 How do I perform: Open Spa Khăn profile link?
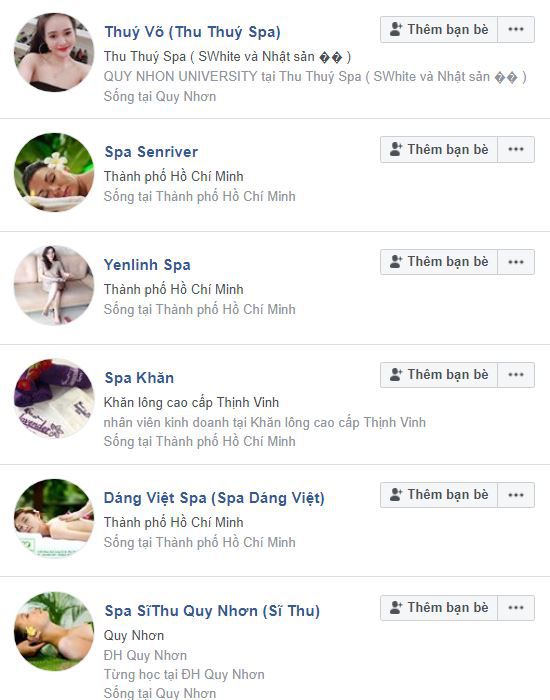139,378
